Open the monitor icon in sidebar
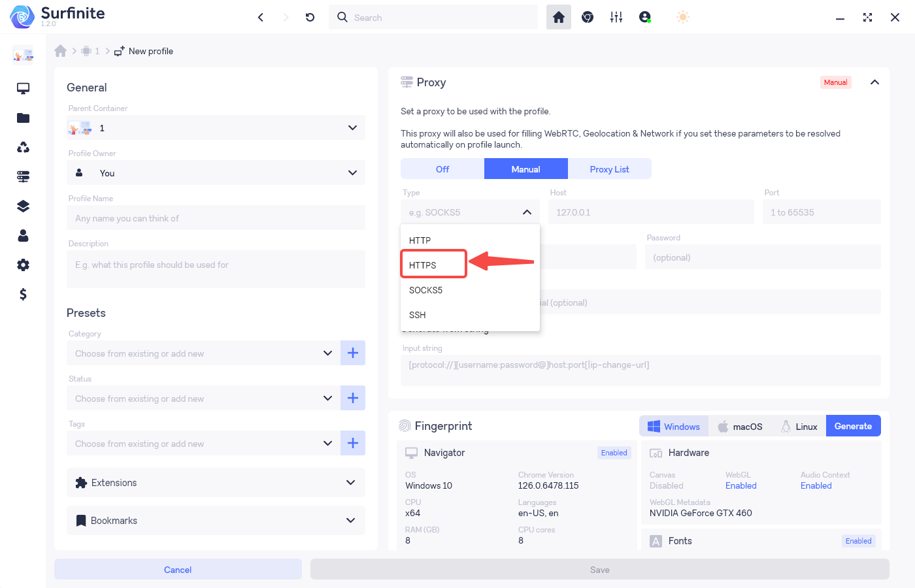Screen dimensions: 915x588 [24, 88]
